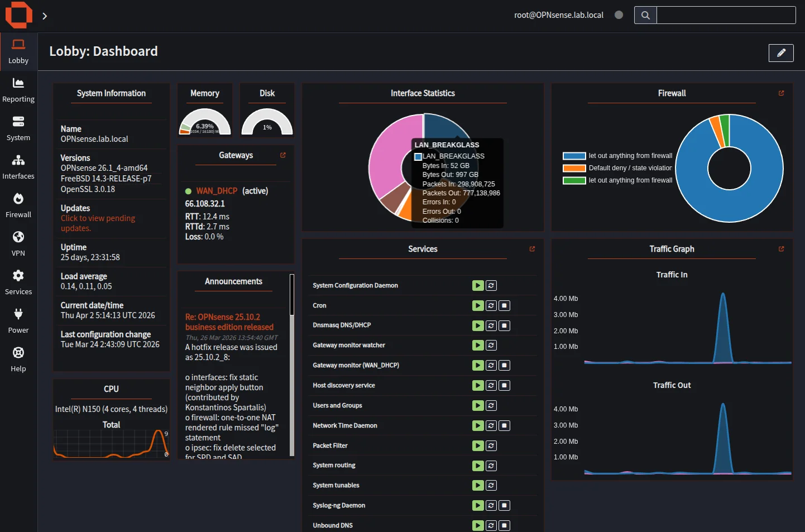
Task: Click inside the header search input field
Action: pyautogui.click(x=726, y=15)
